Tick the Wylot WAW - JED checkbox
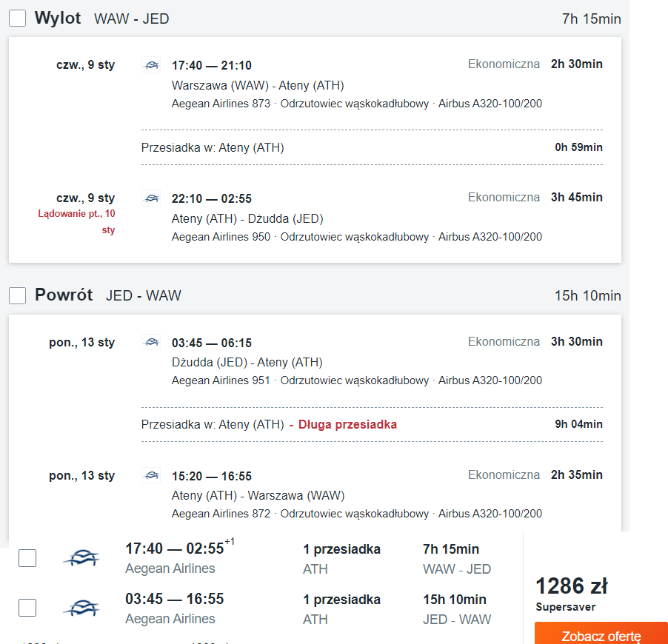The image size is (668, 644). pyautogui.click(x=18, y=19)
